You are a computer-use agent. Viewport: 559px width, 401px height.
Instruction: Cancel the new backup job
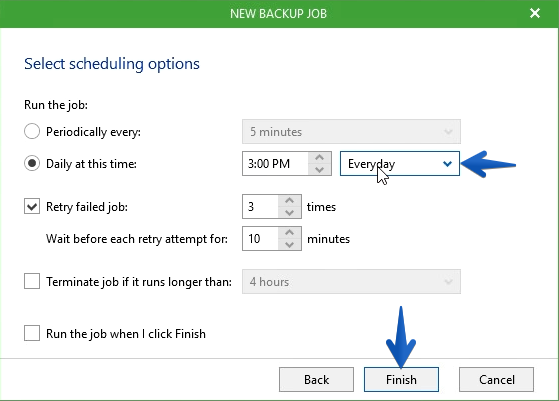(x=496, y=380)
